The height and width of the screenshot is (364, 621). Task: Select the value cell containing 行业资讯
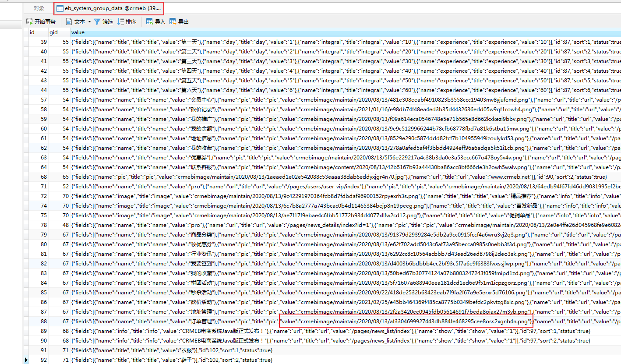point(346,254)
